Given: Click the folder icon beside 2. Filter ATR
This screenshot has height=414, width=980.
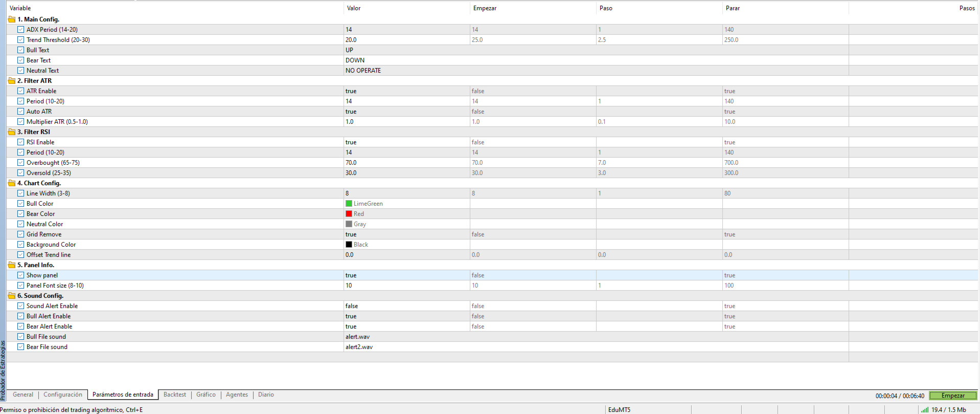Looking at the screenshot, I should pos(12,81).
